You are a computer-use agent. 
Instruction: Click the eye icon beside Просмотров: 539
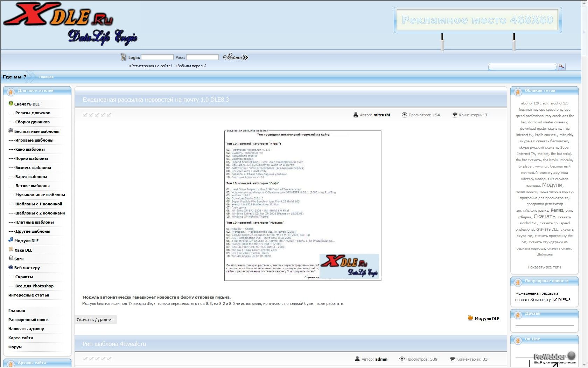click(402, 359)
